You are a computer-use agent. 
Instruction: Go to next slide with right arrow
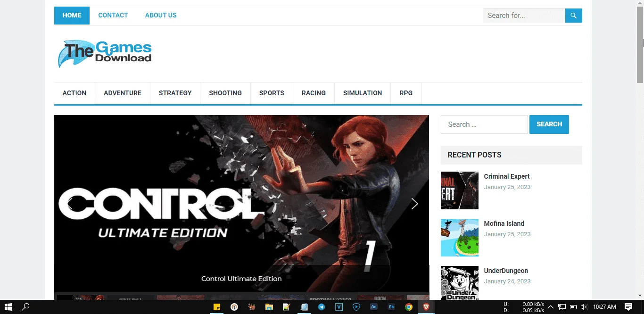pyautogui.click(x=414, y=204)
